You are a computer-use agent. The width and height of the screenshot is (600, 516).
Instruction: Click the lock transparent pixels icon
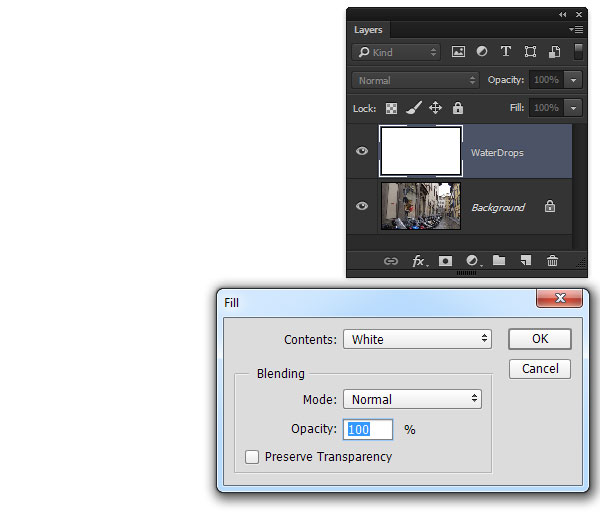(391, 108)
